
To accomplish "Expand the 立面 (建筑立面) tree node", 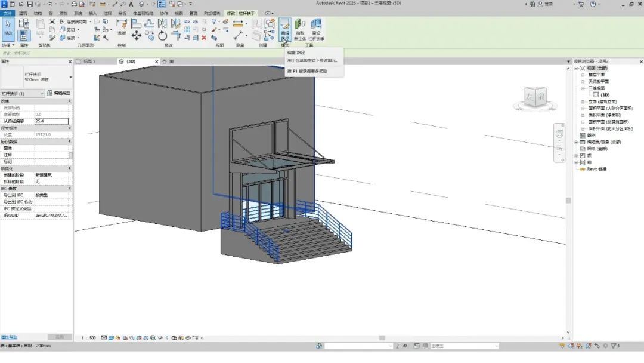I will pos(583,101).
